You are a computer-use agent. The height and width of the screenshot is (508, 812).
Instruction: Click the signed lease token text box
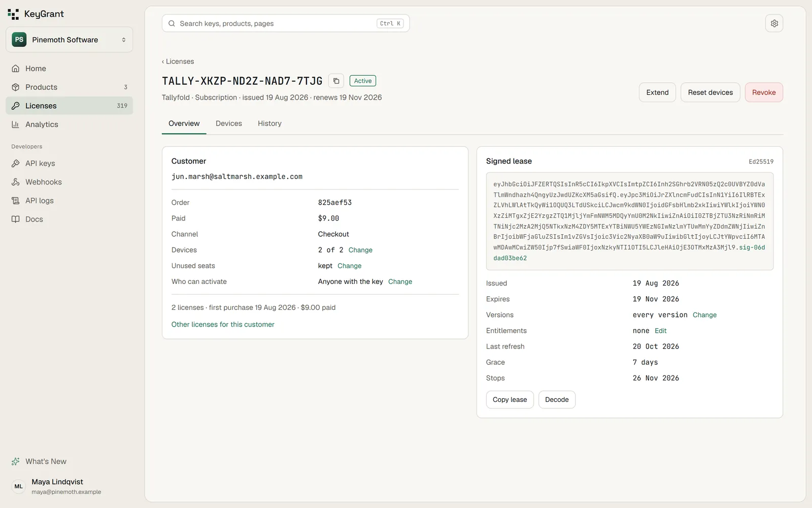629,221
